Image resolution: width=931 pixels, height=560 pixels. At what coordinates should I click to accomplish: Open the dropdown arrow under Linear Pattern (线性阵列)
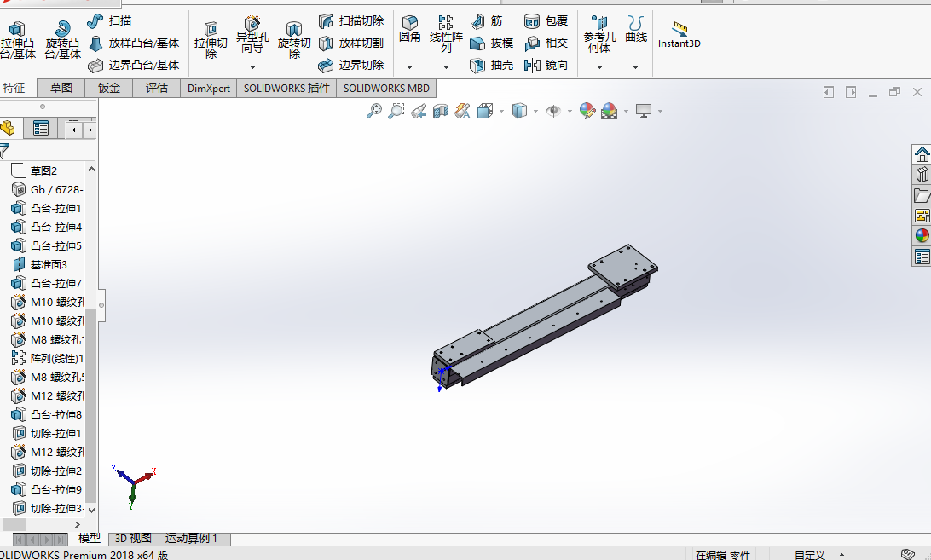tap(446, 67)
